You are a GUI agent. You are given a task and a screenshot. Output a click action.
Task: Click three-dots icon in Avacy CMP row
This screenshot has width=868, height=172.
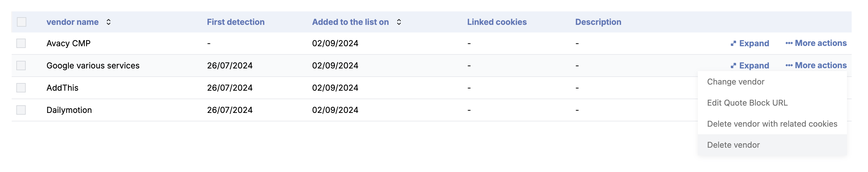point(789,43)
